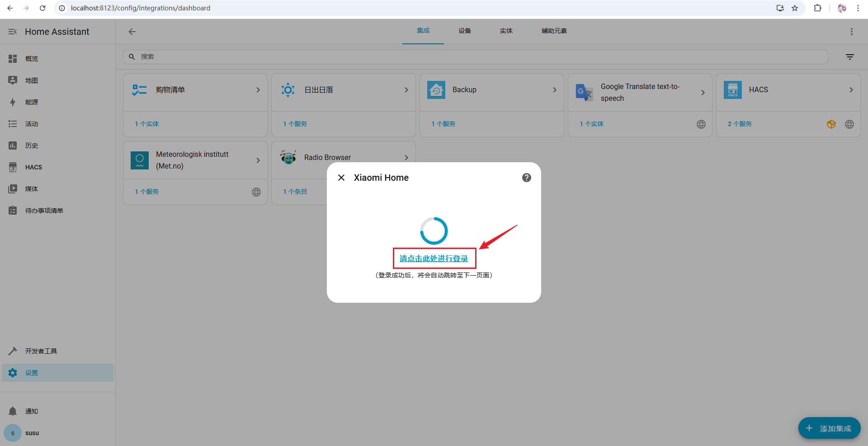
Task: Click the custom integration box icon on HACS card
Action: pos(831,124)
